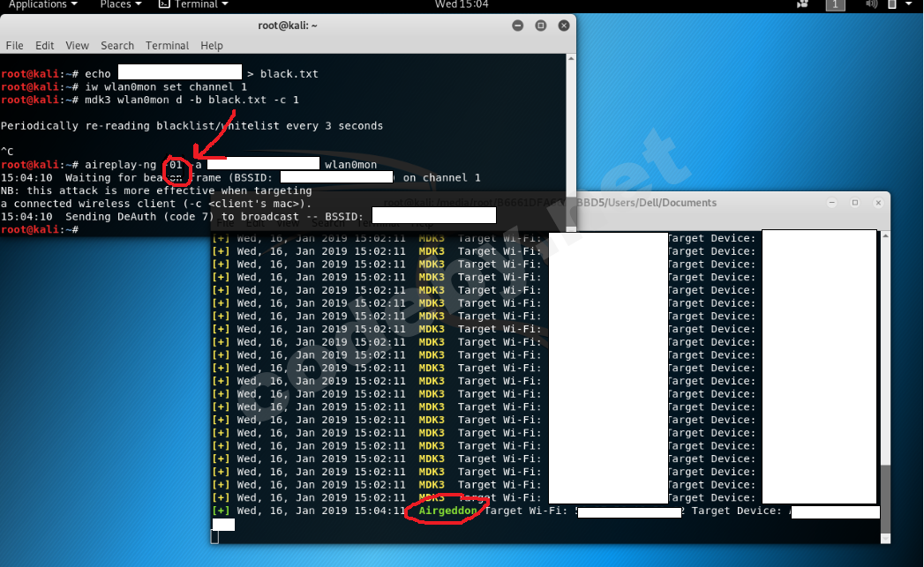The image size is (924, 567).
Task: Click the workspace 1 indicator in the top bar
Action: coord(835,4)
